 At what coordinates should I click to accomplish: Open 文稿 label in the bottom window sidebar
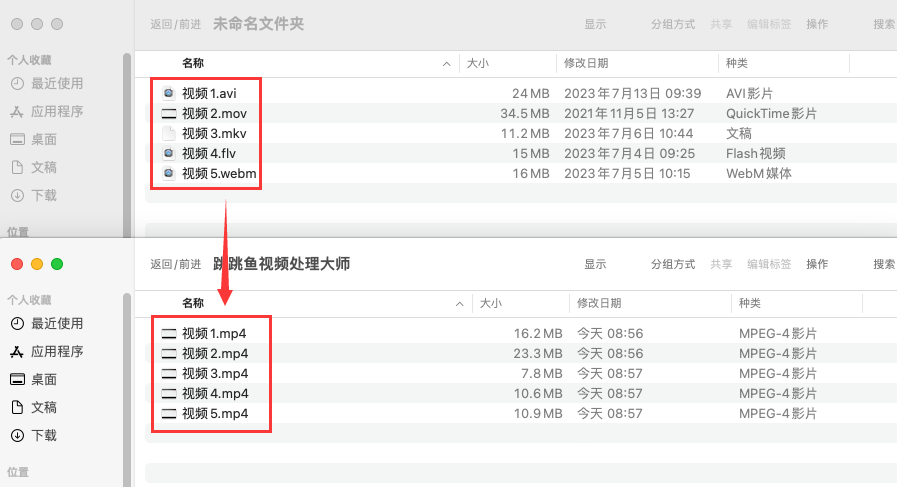coord(44,407)
